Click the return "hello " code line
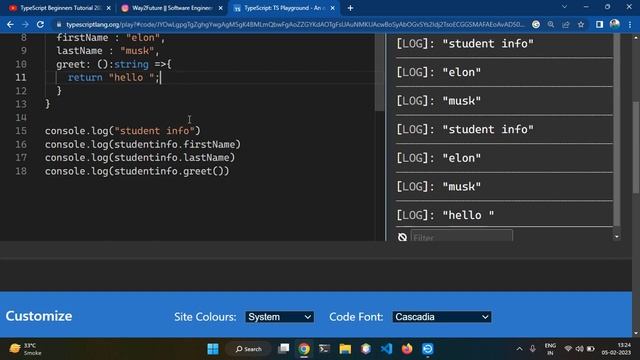 [x=114, y=78]
